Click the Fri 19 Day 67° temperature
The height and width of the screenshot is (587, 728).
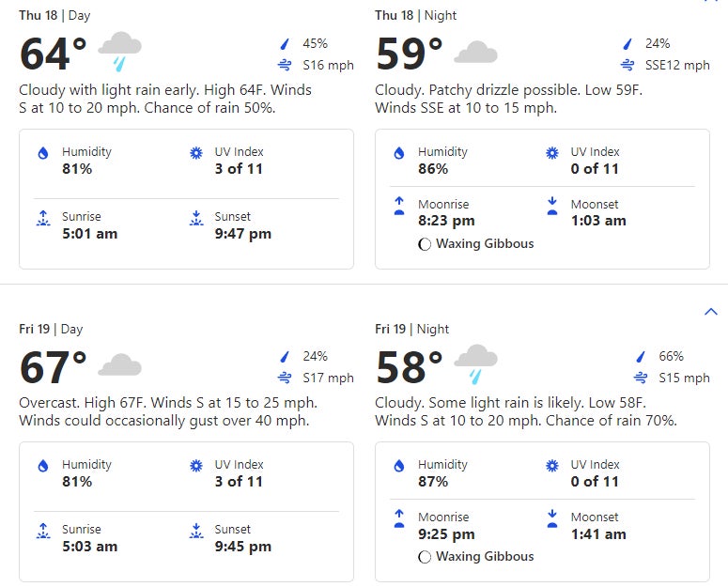54,367
